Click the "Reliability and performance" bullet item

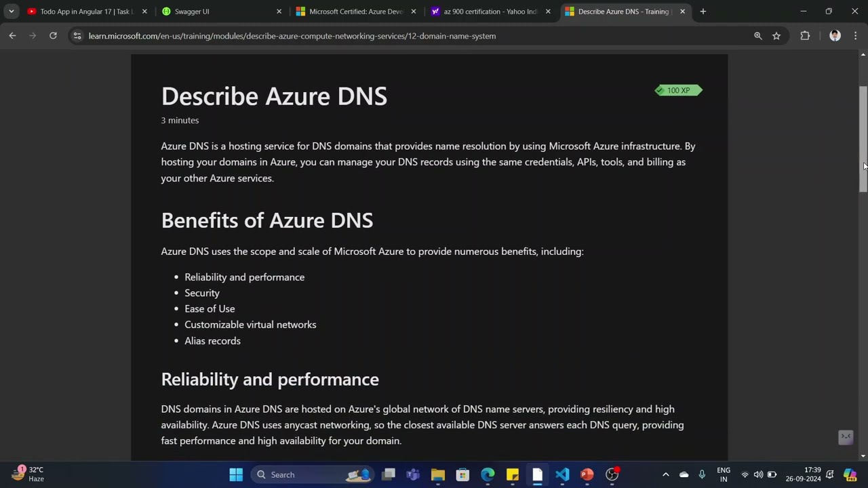(244, 277)
